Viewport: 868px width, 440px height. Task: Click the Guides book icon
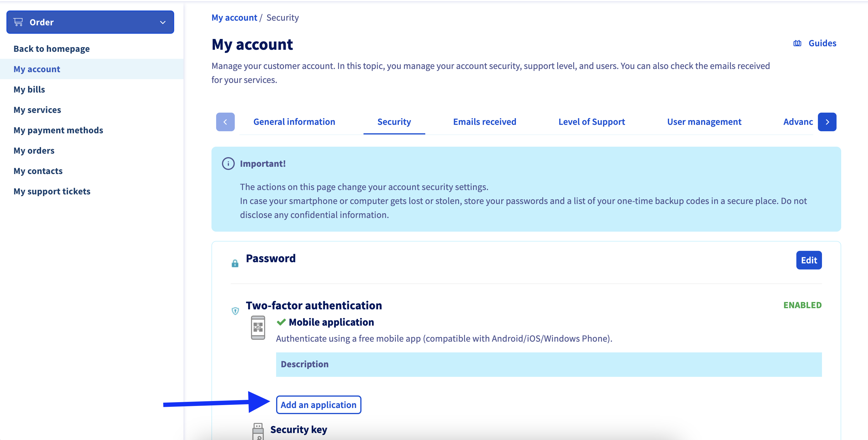coord(797,43)
